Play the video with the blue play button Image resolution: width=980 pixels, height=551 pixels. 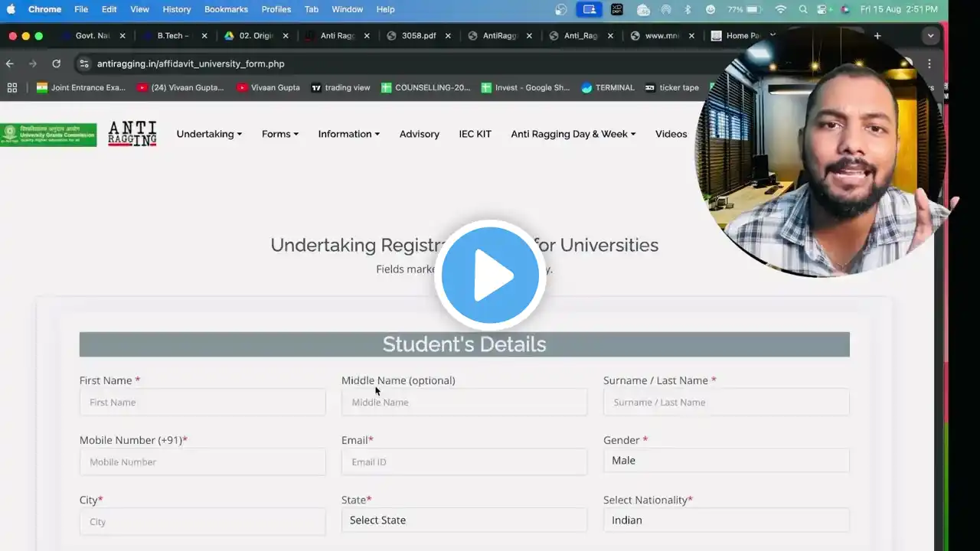[x=490, y=275]
